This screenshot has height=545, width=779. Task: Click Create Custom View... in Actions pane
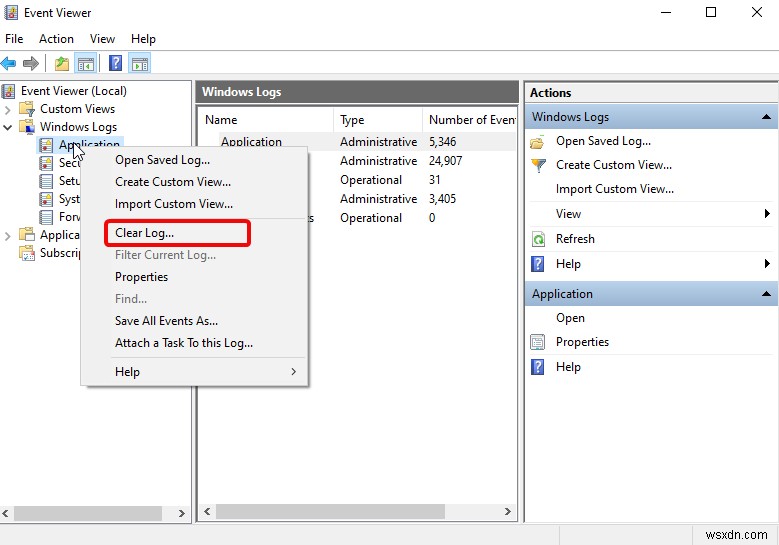[614, 165]
